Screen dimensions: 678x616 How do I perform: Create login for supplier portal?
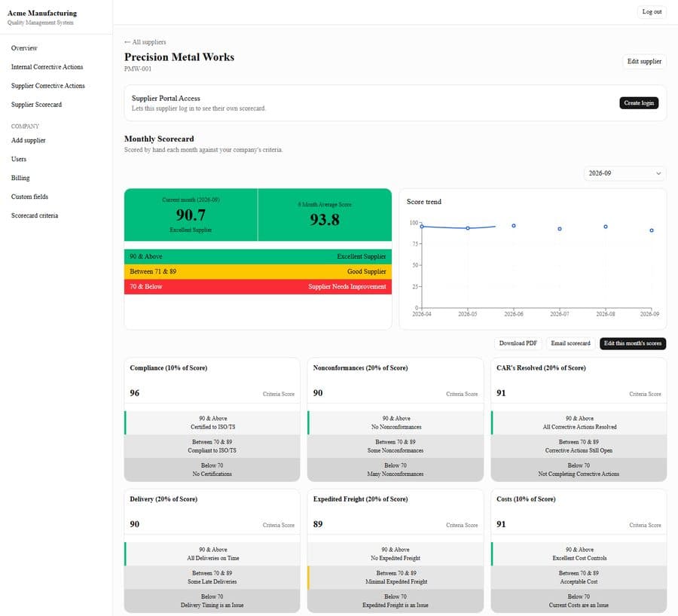pos(639,103)
